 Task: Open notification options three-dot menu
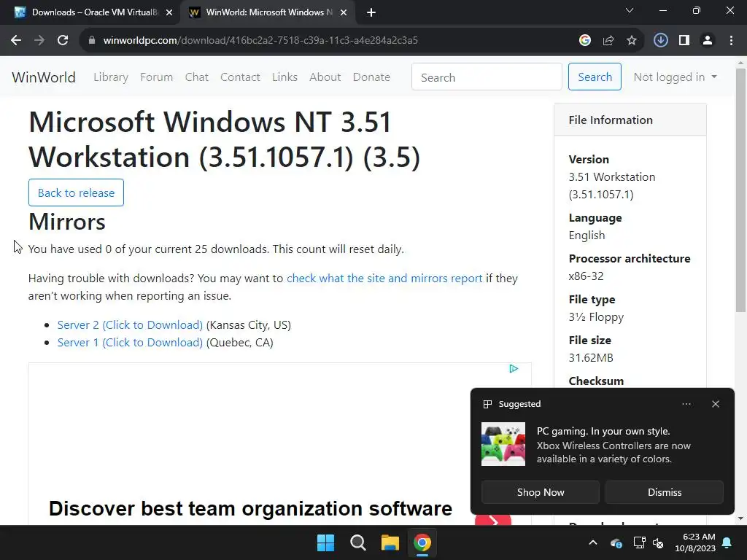(x=686, y=404)
